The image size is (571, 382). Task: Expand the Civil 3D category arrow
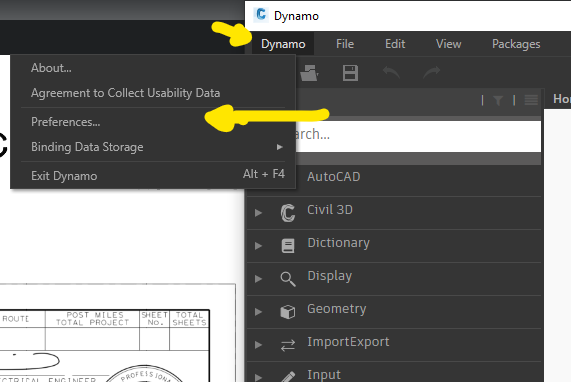tap(258, 212)
